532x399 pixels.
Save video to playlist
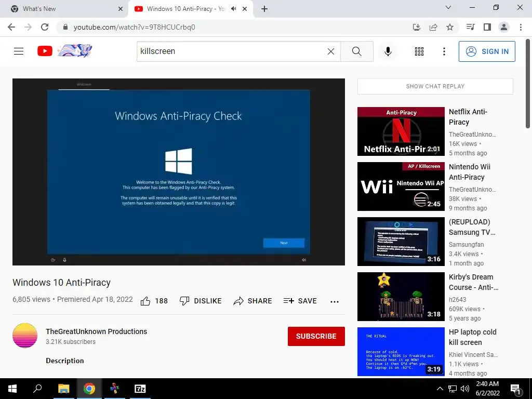point(300,301)
